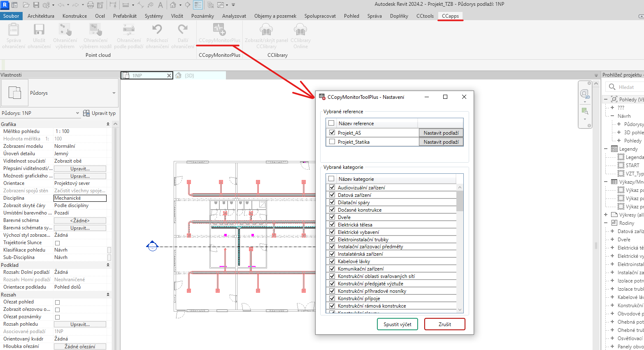Image resolution: width=644 pixels, height=350 pixels.
Task: Click the Spustit výčet button
Action: [x=398, y=324]
